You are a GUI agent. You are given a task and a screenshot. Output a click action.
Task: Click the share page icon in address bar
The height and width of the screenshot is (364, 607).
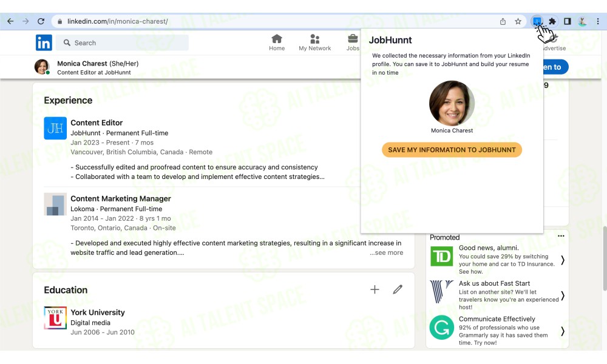(503, 21)
